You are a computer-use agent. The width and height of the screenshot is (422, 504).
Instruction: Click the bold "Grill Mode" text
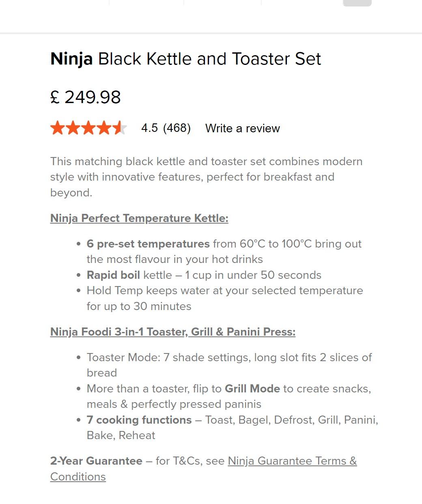252,389
